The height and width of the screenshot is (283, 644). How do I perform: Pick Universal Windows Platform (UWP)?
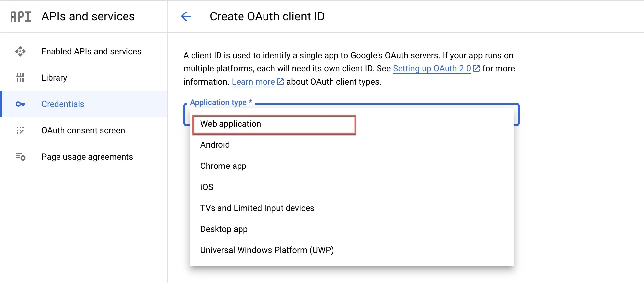click(352, 250)
